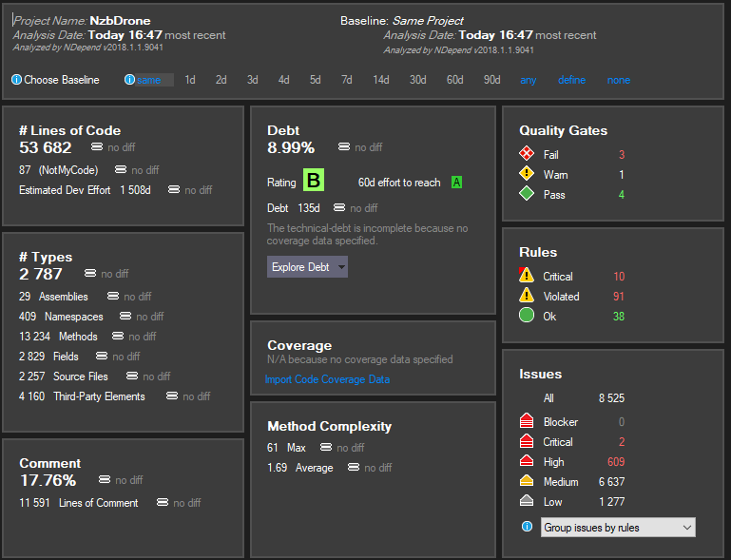Click Import Code Coverage Data link

[x=327, y=379]
